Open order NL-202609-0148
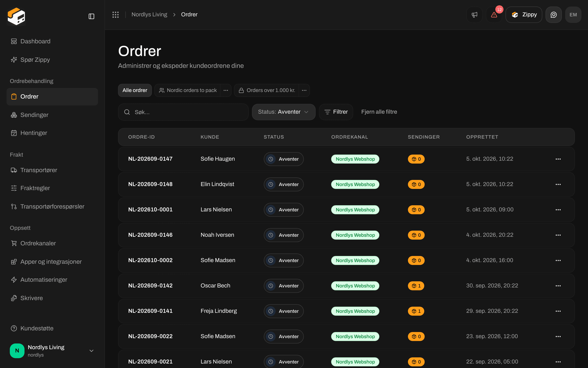This screenshot has width=588, height=368. tap(150, 184)
